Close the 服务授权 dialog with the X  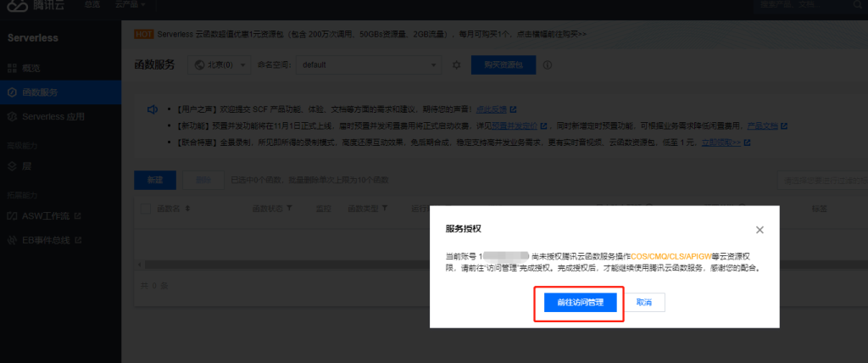click(759, 230)
